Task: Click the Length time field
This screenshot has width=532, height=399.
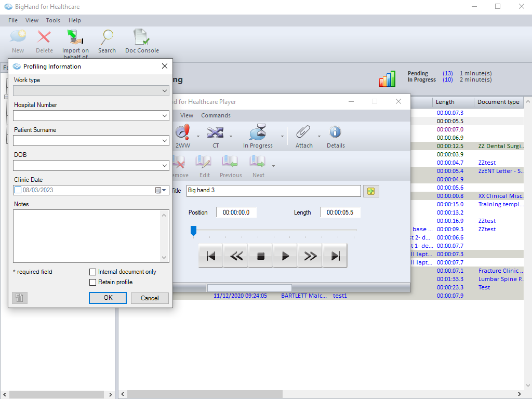Action: 340,212
